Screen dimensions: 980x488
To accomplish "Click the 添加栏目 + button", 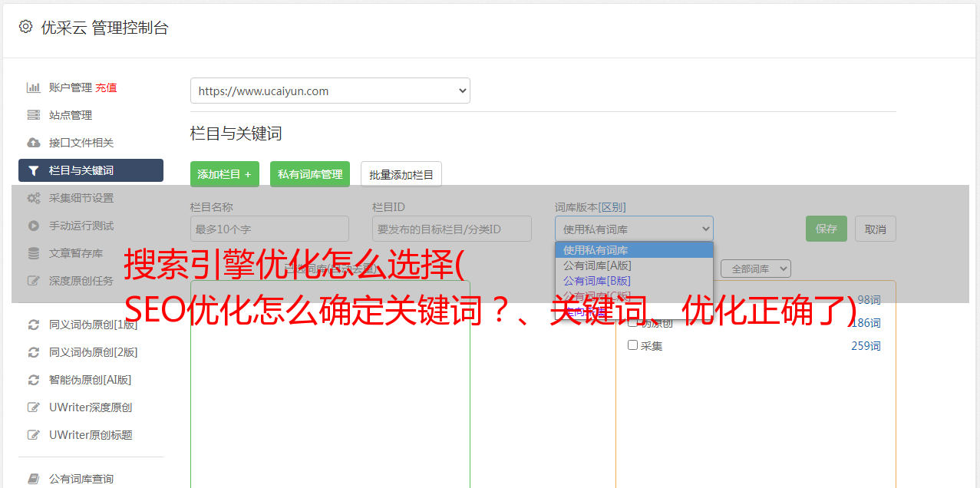I will (x=225, y=174).
